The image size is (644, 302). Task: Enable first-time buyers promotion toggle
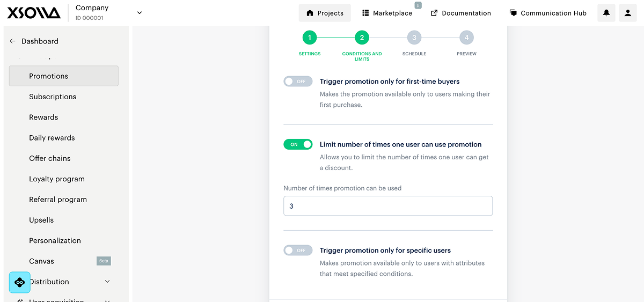[x=298, y=82]
